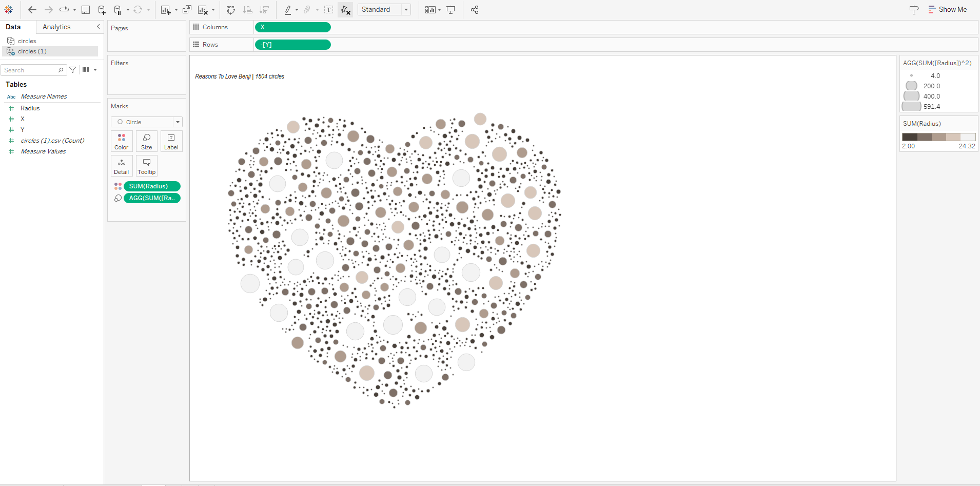Screen dimensions: 980x486
Task: Click the Size button in Marks card
Action: point(146,141)
